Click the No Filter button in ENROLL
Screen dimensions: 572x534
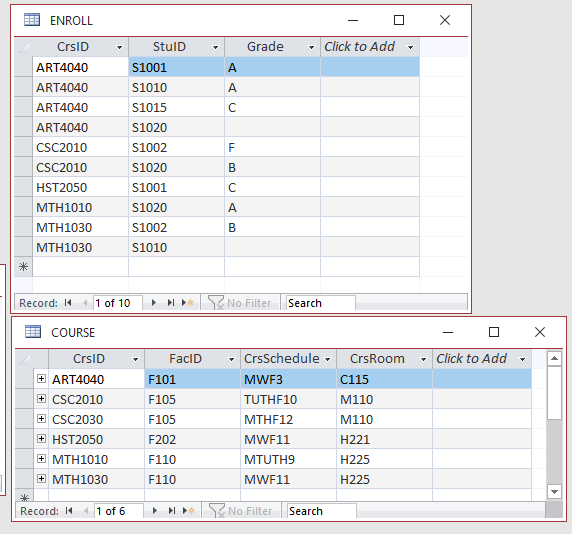[240, 303]
